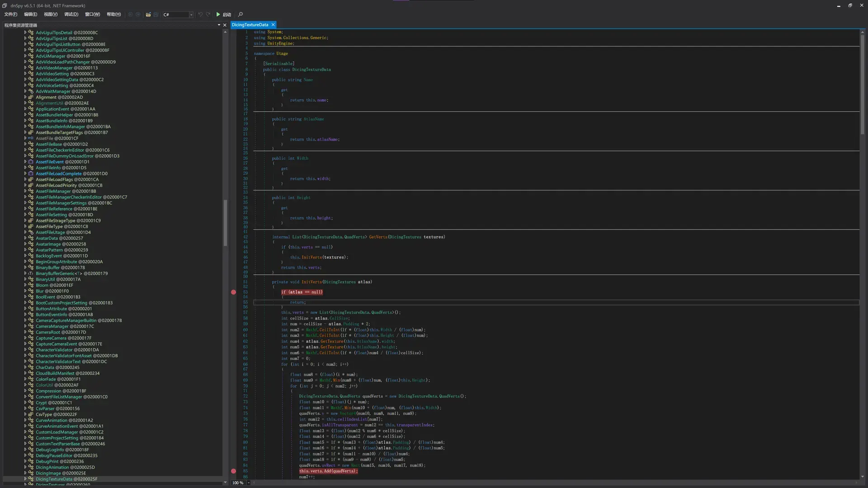Click the Open file folder icon
The width and height of the screenshot is (868, 488).
tap(148, 14)
